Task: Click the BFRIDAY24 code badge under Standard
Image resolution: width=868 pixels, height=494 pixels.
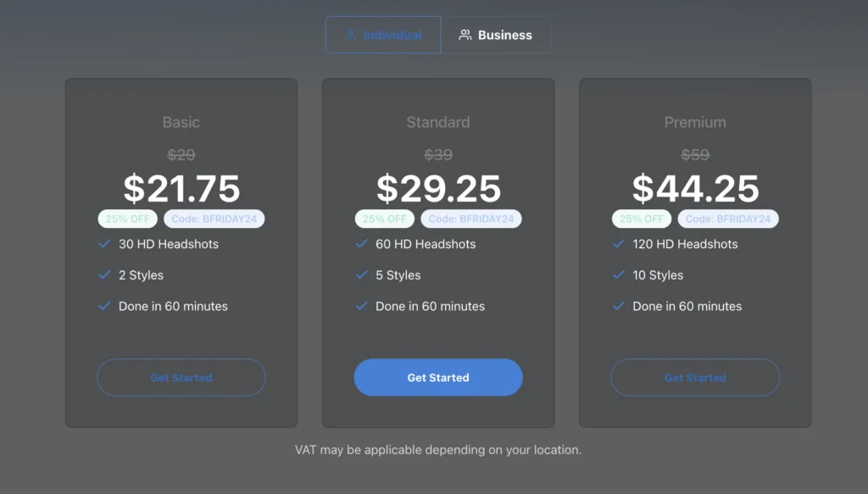Action: click(470, 219)
